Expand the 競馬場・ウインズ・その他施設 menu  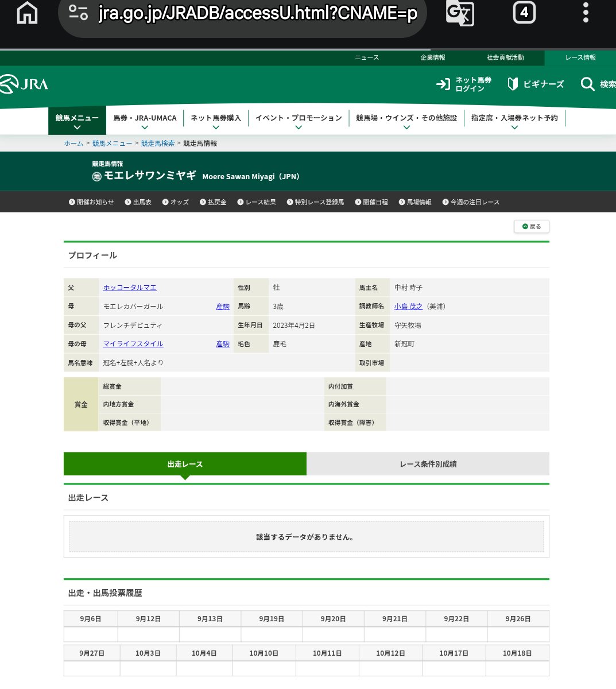coord(406,121)
